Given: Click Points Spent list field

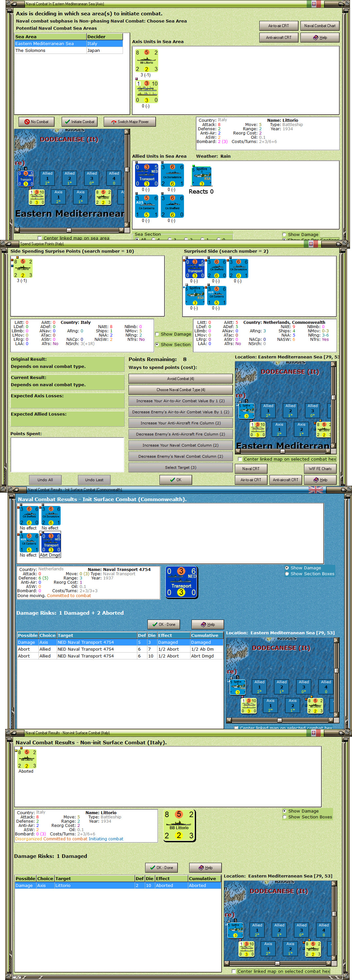Looking at the screenshot, I should pos(67,455).
